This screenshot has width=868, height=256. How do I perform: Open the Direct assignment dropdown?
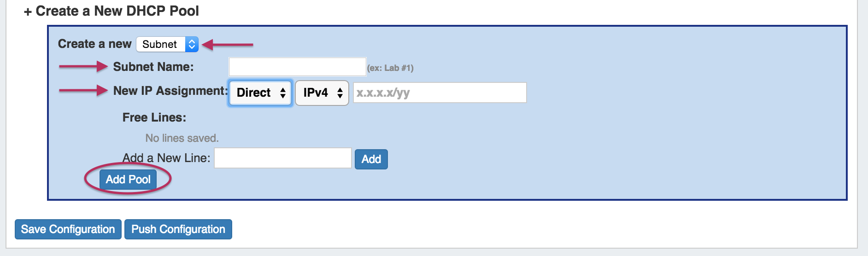260,93
